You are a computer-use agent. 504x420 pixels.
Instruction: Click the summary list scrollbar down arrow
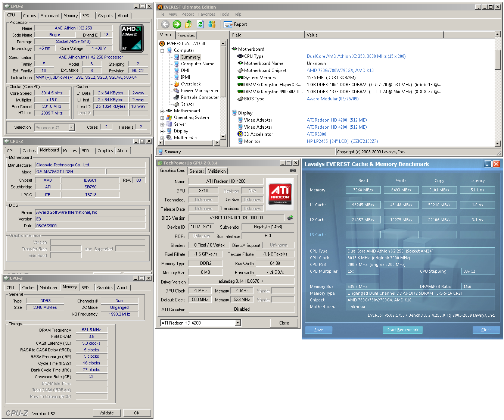click(x=497, y=144)
